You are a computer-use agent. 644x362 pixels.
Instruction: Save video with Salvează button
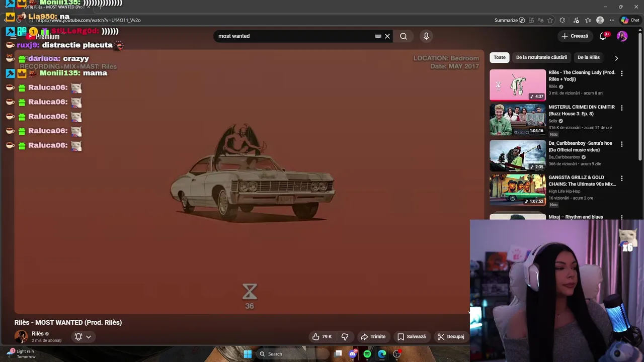(x=411, y=337)
